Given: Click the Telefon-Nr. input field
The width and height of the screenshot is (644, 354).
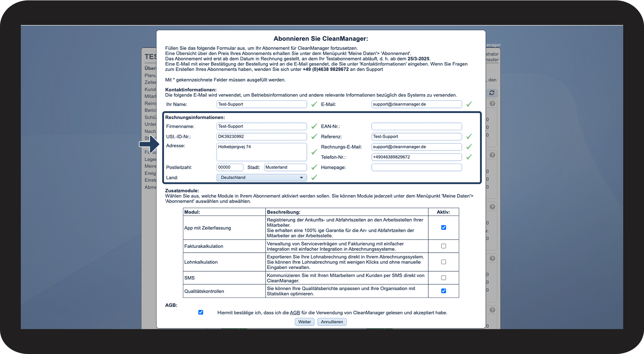Looking at the screenshot, I should click(x=417, y=157).
